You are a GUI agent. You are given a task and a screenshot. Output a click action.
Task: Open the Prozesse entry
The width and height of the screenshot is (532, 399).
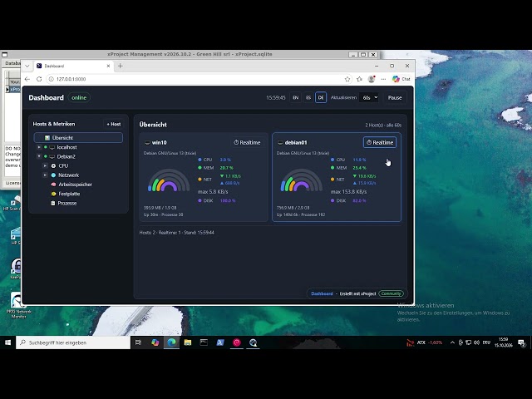(x=67, y=203)
